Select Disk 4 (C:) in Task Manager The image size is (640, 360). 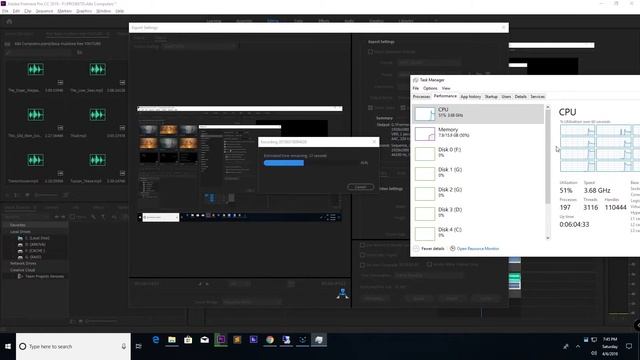click(478, 233)
